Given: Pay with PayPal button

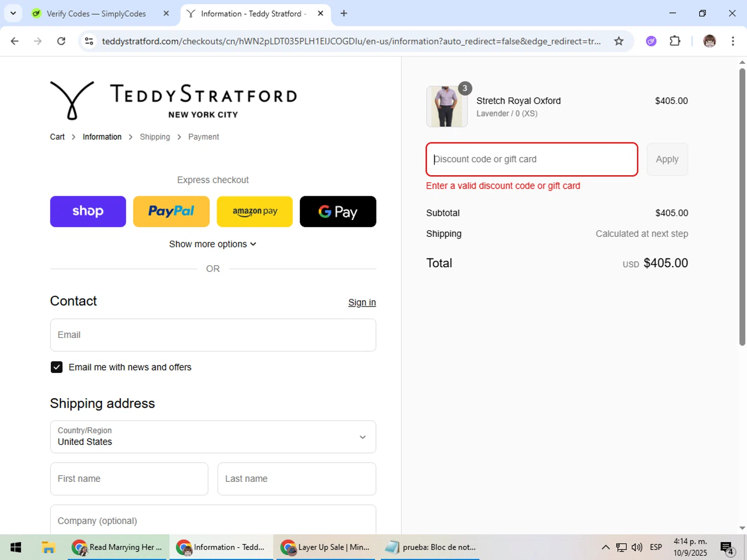Looking at the screenshot, I should [x=171, y=212].
